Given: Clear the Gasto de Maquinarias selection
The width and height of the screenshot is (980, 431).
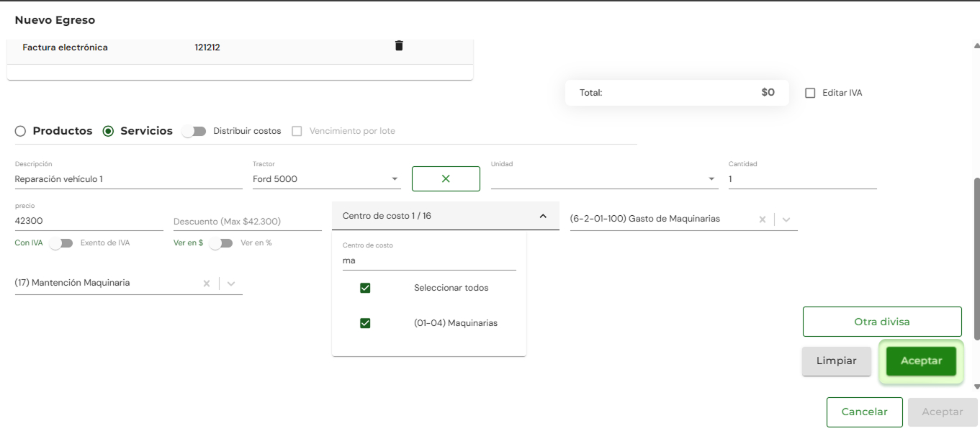Looking at the screenshot, I should coord(762,219).
